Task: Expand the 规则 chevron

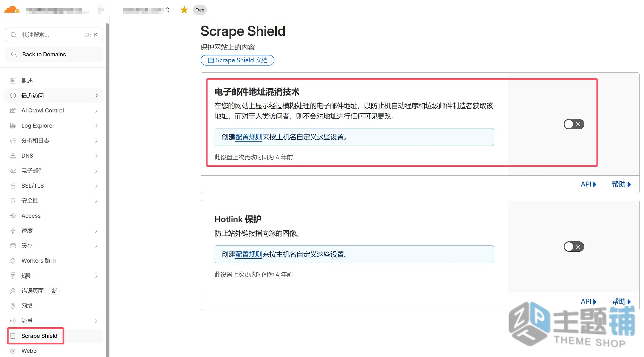Action: (x=96, y=276)
